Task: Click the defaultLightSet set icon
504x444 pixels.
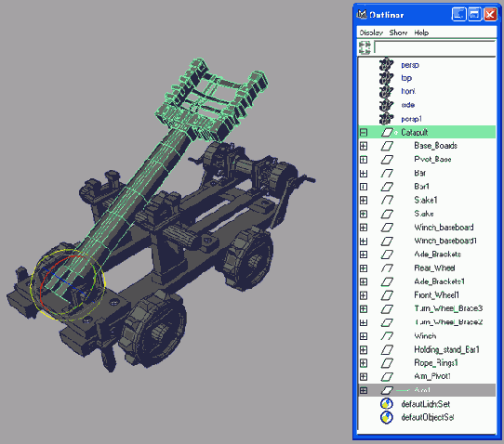Action: point(386,404)
